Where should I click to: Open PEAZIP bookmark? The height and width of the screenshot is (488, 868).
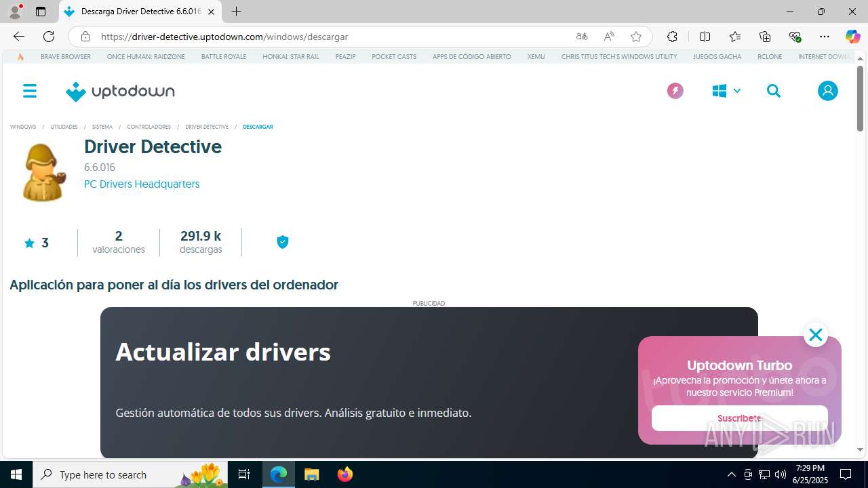(x=345, y=57)
